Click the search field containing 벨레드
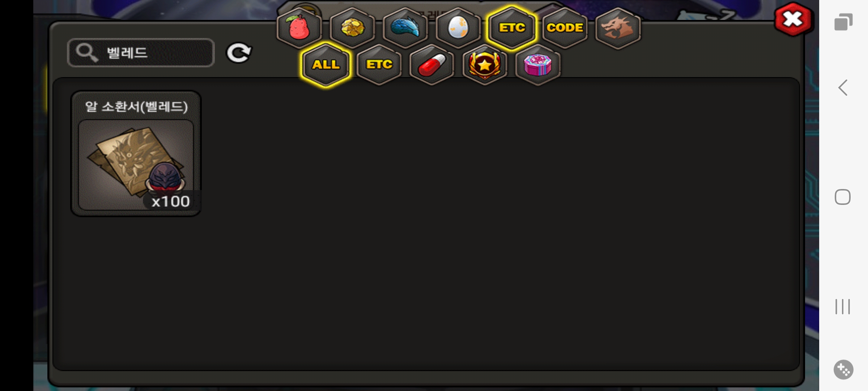Screen dimensions: 868x391 (x=141, y=53)
